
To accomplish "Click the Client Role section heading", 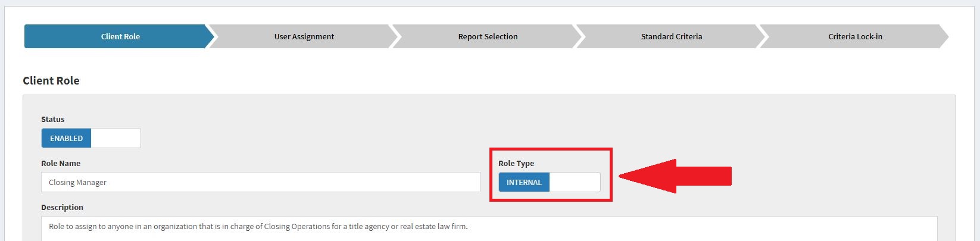I will [x=51, y=80].
